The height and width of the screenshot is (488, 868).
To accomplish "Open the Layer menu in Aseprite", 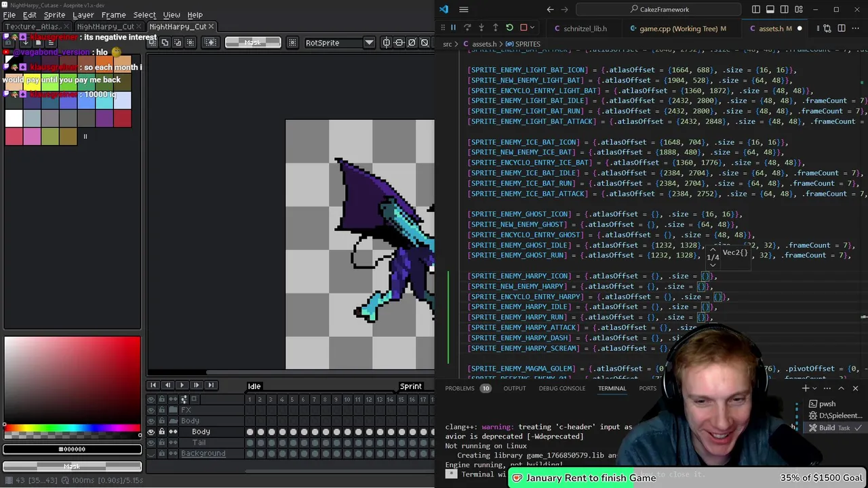I will pyautogui.click(x=83, y=15).
